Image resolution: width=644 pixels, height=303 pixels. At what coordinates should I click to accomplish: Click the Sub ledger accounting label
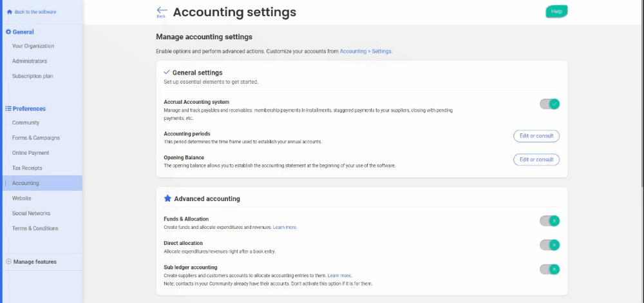tap(191, 268)
